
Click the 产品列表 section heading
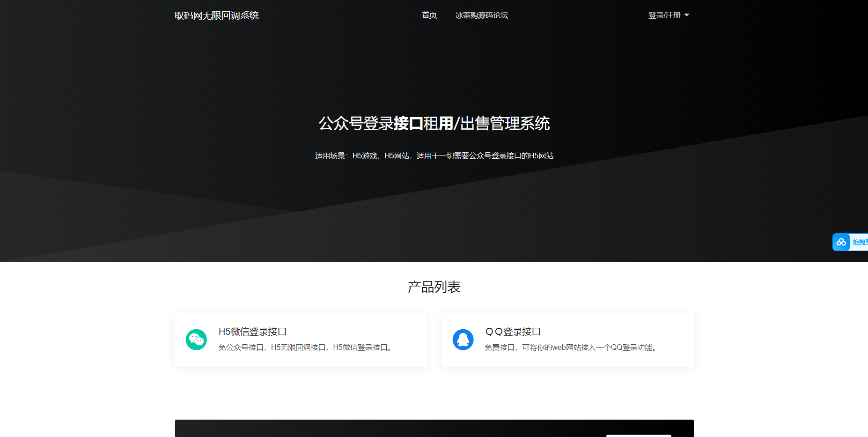[434, 287]
